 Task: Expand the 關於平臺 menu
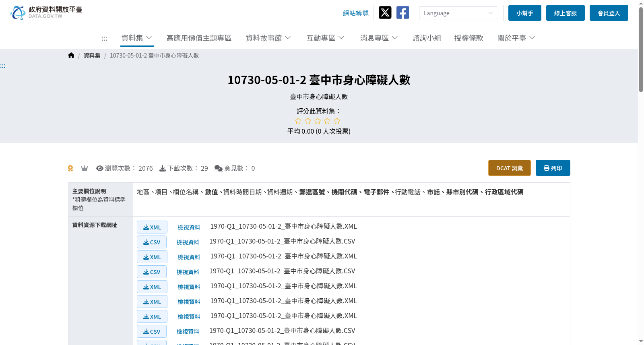tap(516, 38)
